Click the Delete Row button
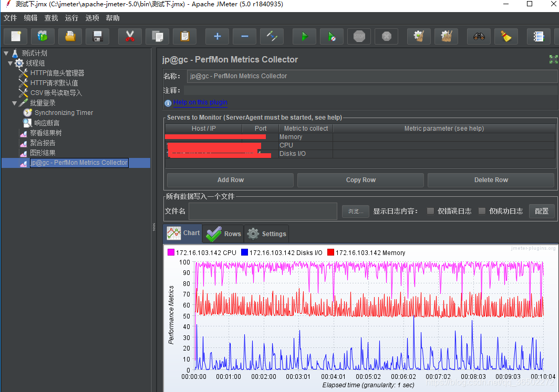Image resolution: width=559 pixels, height=392 pixels. 491,180
